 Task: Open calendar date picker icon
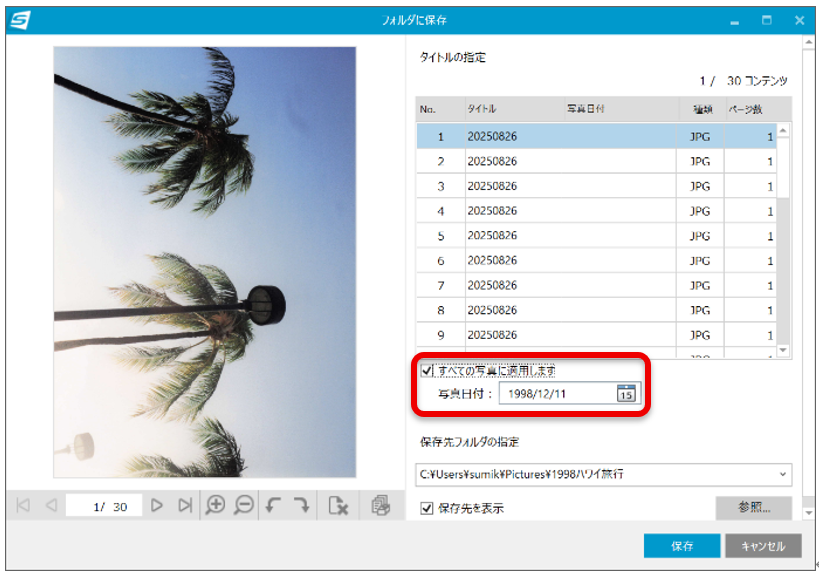coord(626,393)
